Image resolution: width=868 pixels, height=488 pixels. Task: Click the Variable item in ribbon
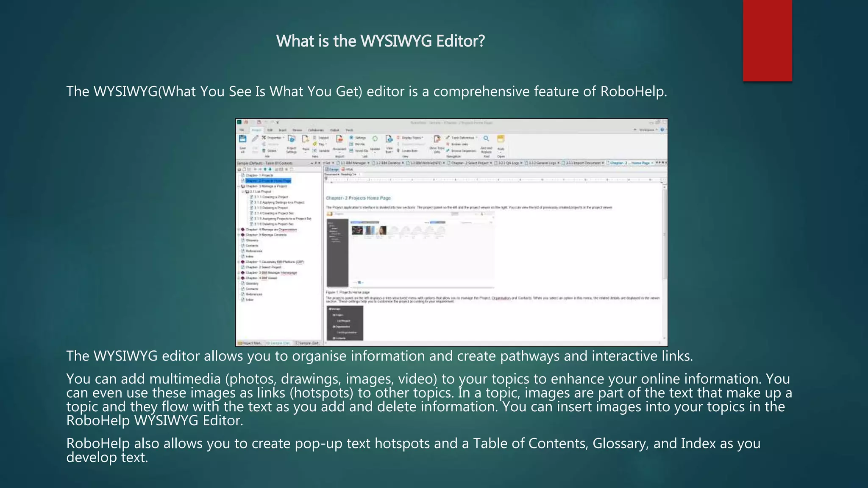(x=322, y=150)
